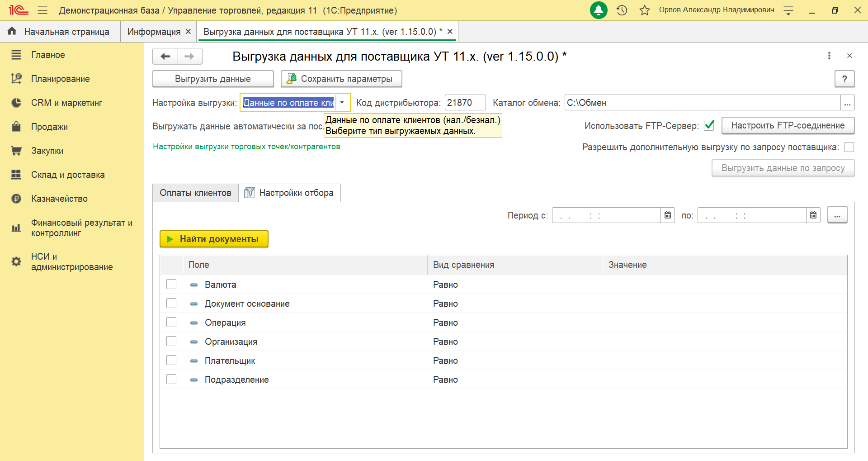Click Выгрузить данные по запросу button
The height and width of the screenshot is (461, 868).
[783, 168]
